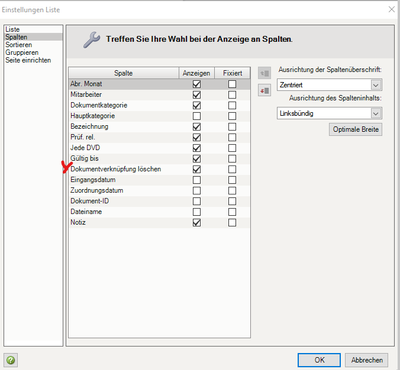Select the Bezeichnung row label
Viewport: 400px width, 370px height.
(x=89, y=127)
